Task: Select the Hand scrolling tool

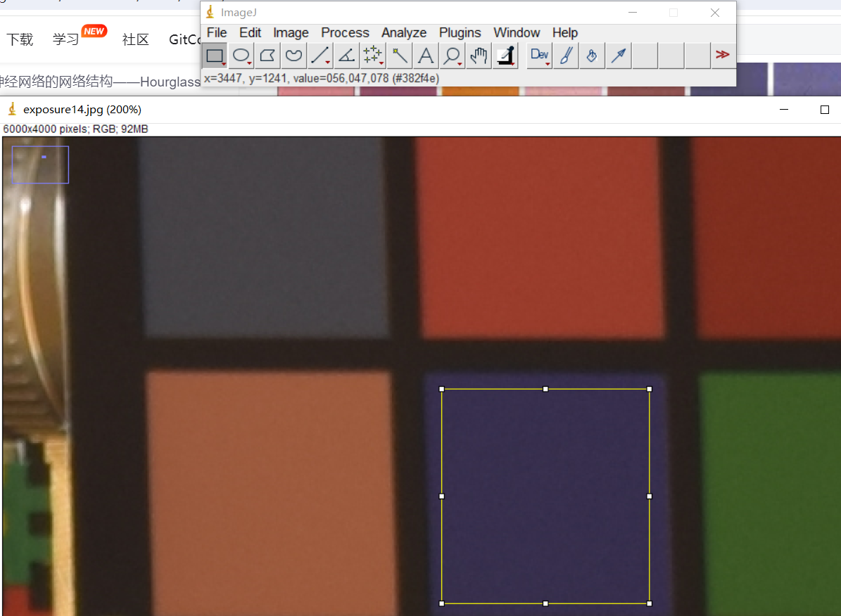Action: point(479,56)
